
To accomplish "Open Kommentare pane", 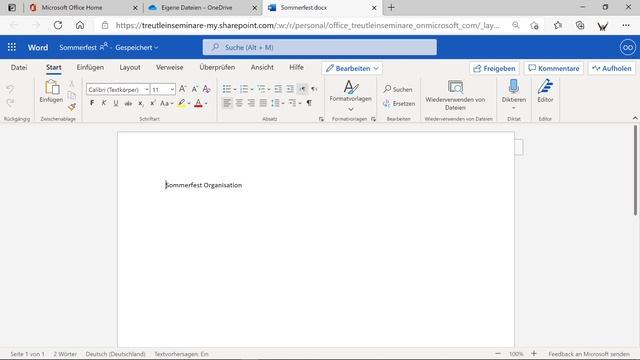I will (554, 69).
